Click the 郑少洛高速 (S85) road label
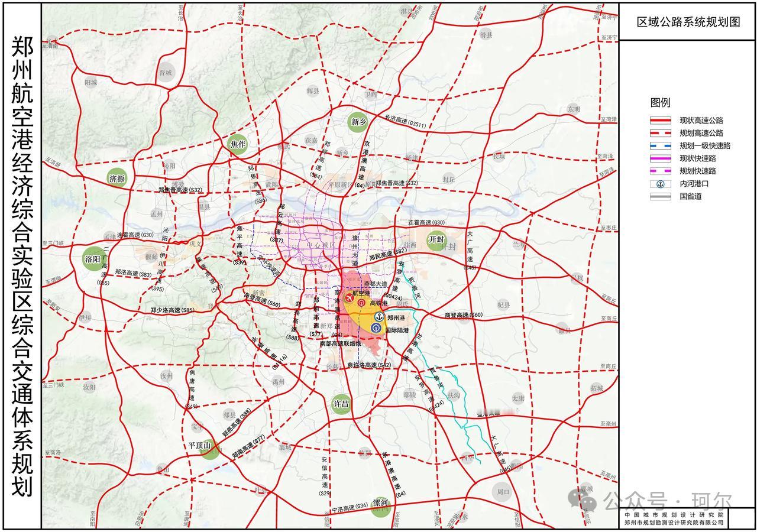This screenshot has width=757, height=532. 172,310
